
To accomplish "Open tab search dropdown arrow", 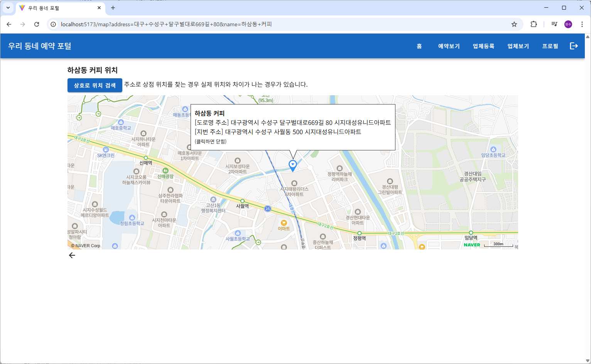I will pyautogui.click(x=8, y=8).
